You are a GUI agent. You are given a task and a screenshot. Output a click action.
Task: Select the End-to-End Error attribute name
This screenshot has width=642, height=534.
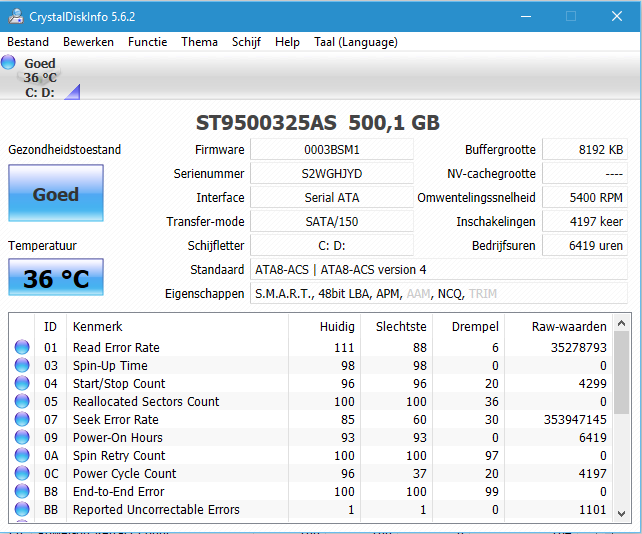(119, 491)
